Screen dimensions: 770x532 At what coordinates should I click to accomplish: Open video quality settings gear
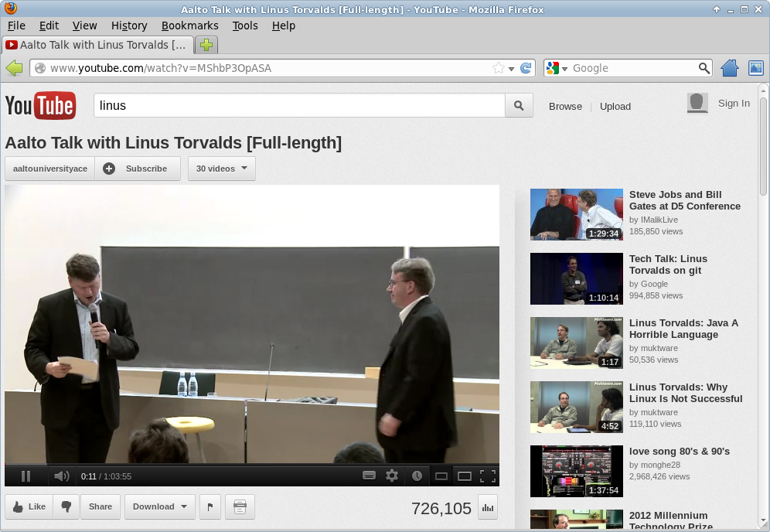392,476
